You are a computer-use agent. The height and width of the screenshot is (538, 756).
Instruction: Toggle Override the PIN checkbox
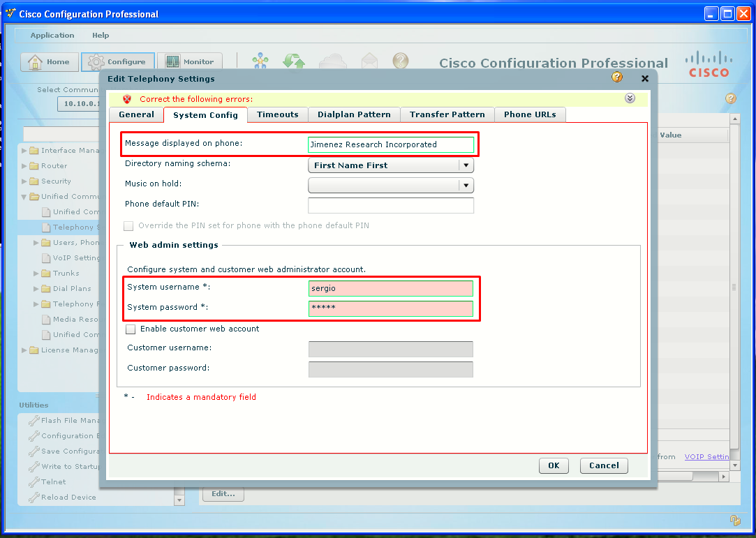[x=128, y=226]
